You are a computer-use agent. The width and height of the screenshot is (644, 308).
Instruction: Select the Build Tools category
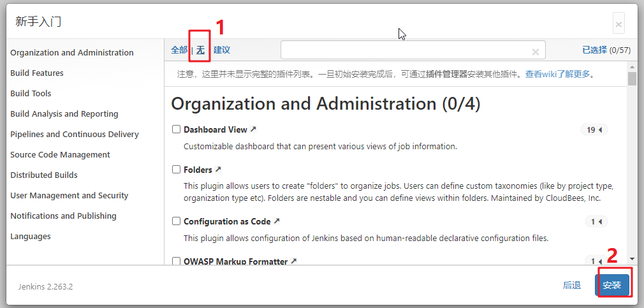click(31, 93)
